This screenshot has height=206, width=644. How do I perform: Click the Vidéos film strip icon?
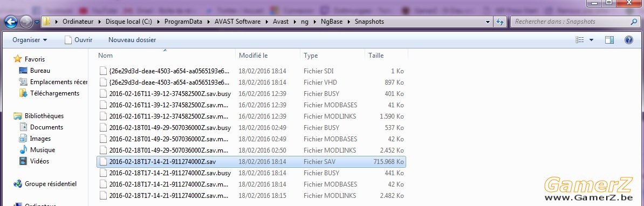click(23, 161)
